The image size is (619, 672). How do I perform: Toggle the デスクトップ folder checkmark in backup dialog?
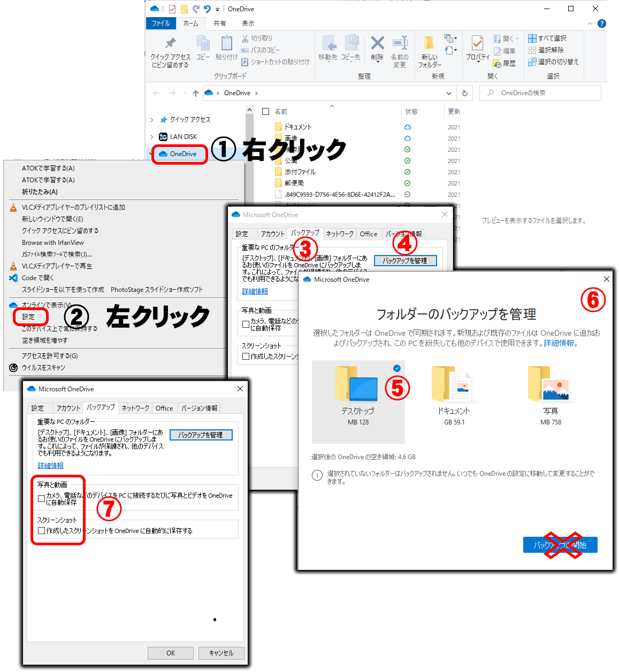pos(396,368)
